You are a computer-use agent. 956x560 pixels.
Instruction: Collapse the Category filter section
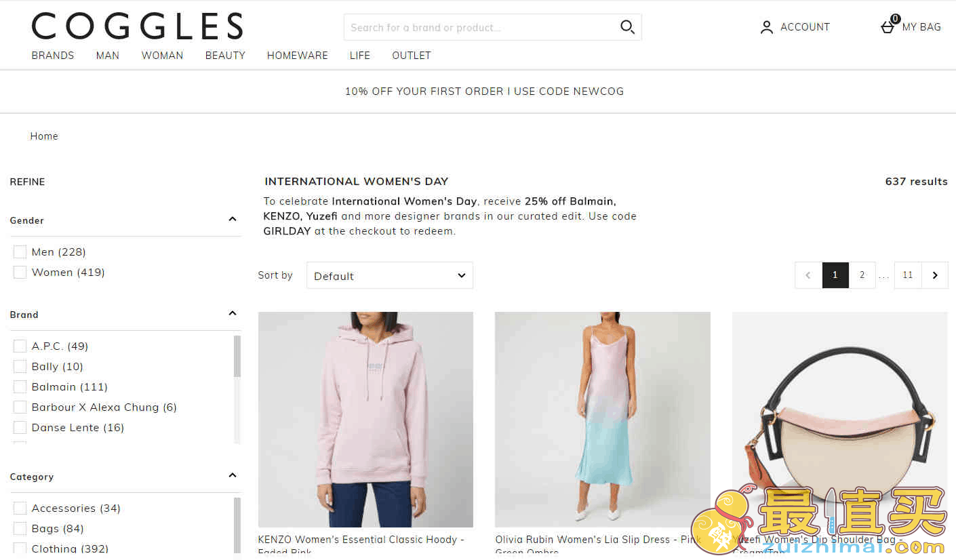coord(233,475)
